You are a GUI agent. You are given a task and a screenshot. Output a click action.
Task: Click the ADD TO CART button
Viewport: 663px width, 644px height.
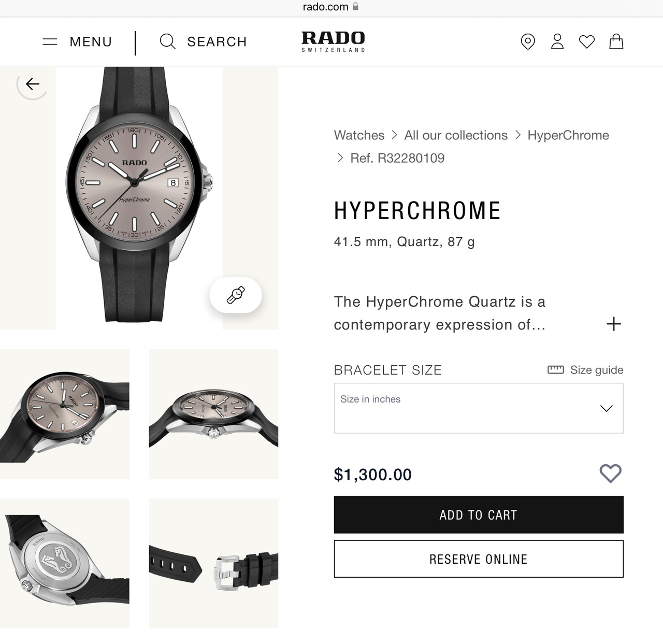(479, 514)
